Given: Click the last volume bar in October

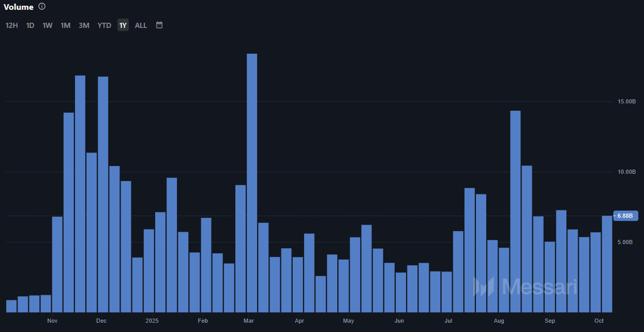Looking at the screenshot, I should pyautogui.click(x=607, y=264).
